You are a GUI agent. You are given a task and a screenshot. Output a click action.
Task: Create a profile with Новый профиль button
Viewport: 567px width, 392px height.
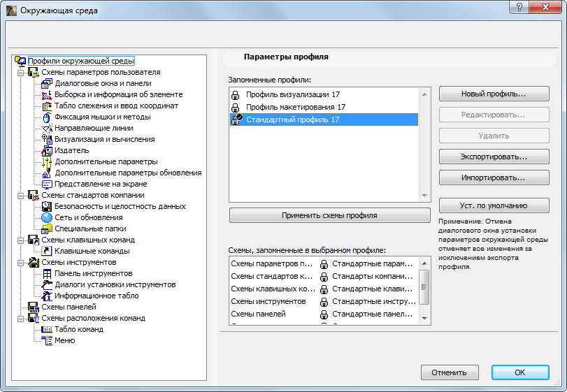pyautogui.click(x=494, y=94)
